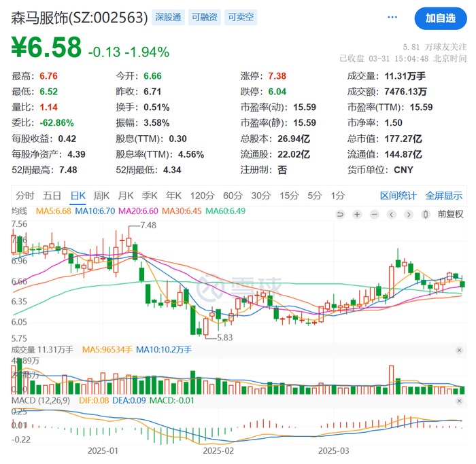Click the MACD (12,26,9) label
Image resolution: width=476 pixels, height=464 pixels.
click(x=41, y=401)
